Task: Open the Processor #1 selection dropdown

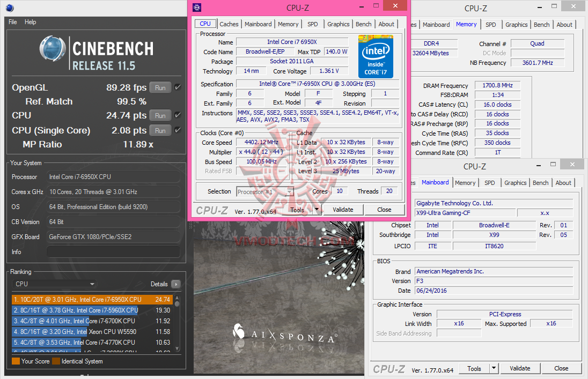Action: (265, 192)
